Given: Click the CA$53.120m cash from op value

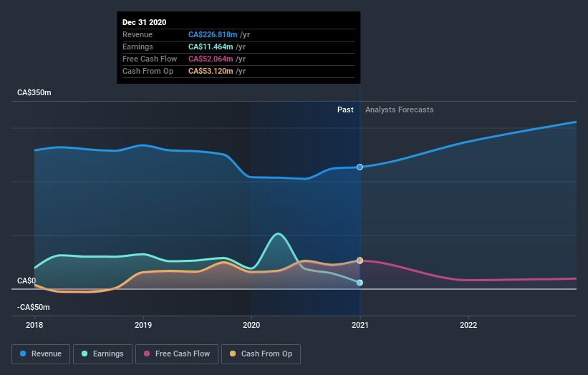Looking at the screenshot, I should (x=211, y=71).
